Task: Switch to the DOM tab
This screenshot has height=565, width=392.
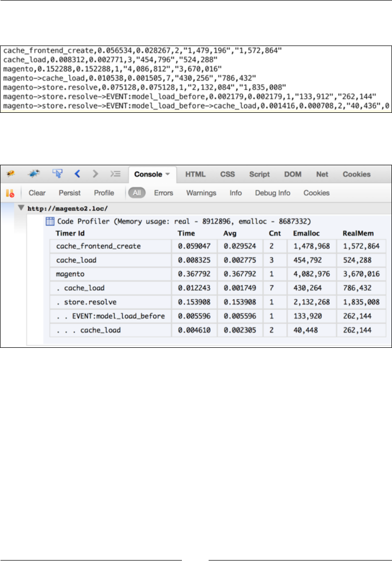Action: (293, 174)
